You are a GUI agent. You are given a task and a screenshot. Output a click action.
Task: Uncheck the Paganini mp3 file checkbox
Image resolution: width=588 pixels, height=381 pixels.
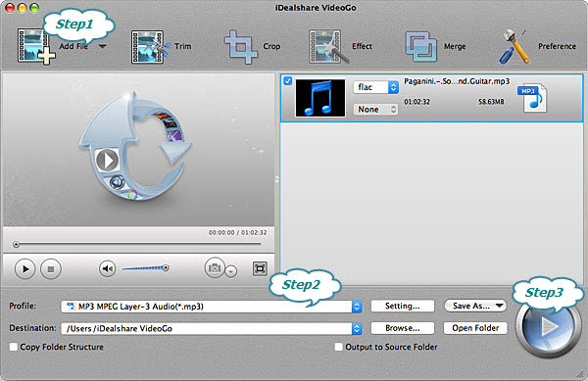(x=287, y=80)
